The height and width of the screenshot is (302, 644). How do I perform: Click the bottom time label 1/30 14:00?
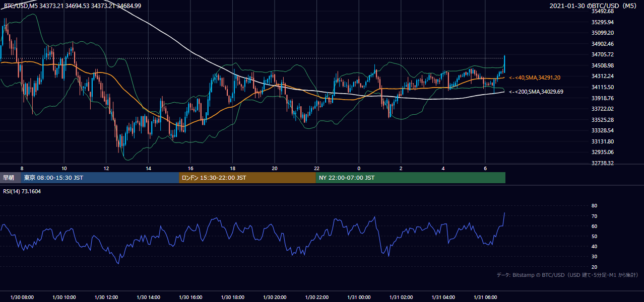pos(148,297)
